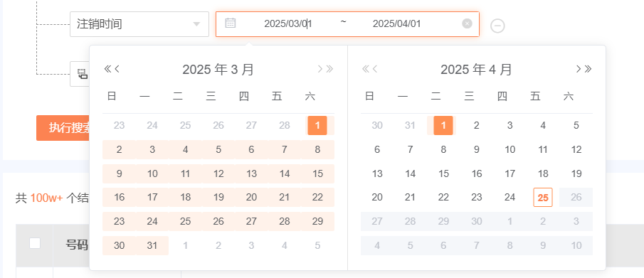Remove the filter row with the minus circle
Viewport: 644px width, 278px height.
pos(497,26)
